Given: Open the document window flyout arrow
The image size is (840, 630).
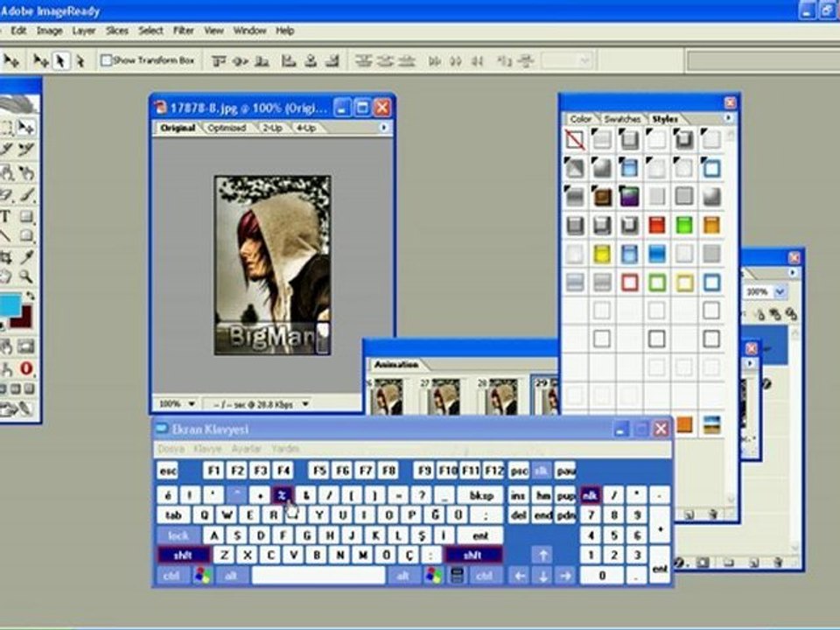Looking at the screenshot, I should pyautogui.click(x=383, y=128).
